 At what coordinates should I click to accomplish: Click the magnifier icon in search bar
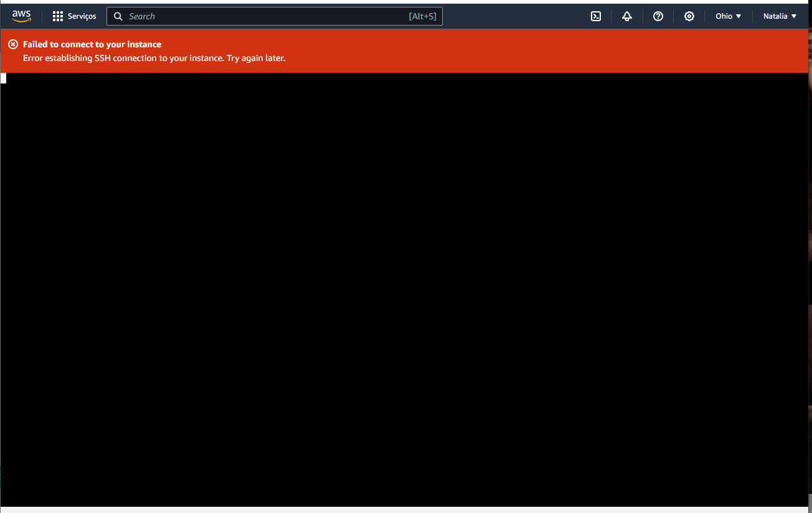tap(118, 16)
